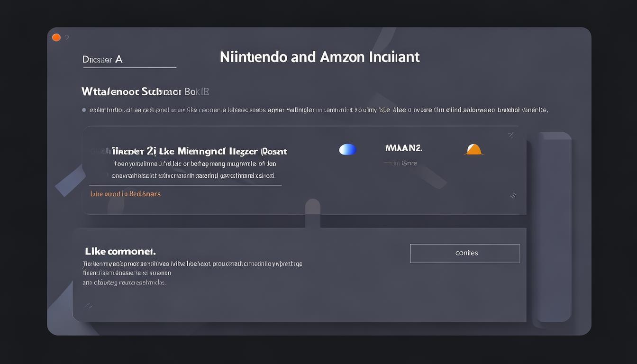
Task: Close the window using the orange dot
Action: tap(56, 37)
